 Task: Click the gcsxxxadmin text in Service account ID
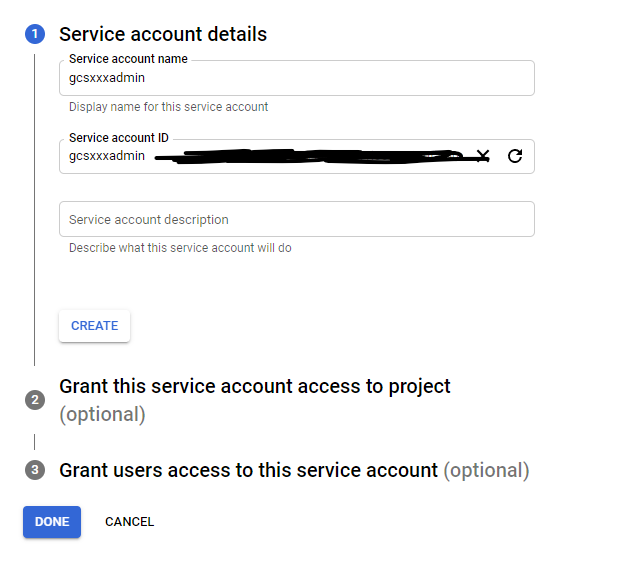click(x=107, y=156)
